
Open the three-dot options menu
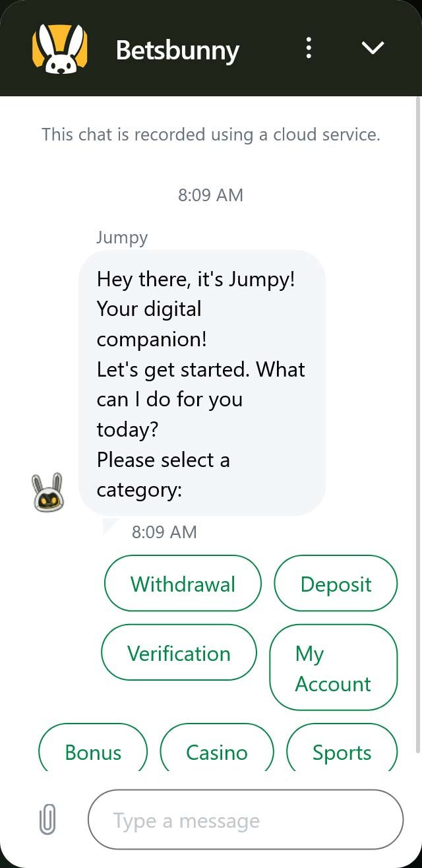pyautogui.click(x=309, y=48)
